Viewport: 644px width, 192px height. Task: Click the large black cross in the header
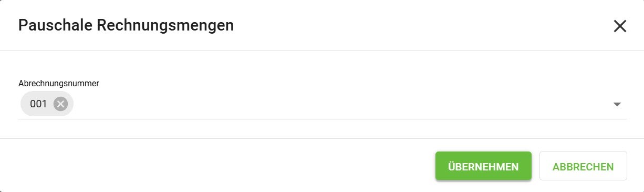click(x=620, y=26)
